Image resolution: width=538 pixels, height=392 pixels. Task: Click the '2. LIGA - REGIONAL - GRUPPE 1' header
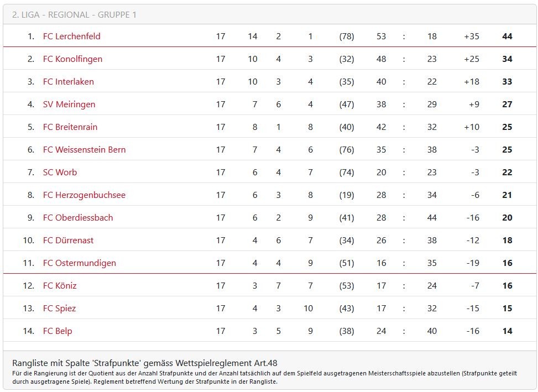pos(74,14)
